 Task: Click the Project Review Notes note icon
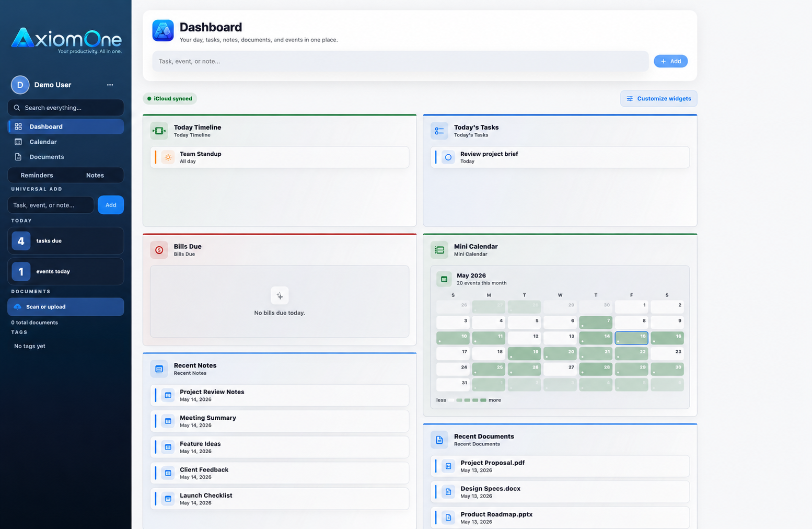pyautogui.click(x=168, y=395)
